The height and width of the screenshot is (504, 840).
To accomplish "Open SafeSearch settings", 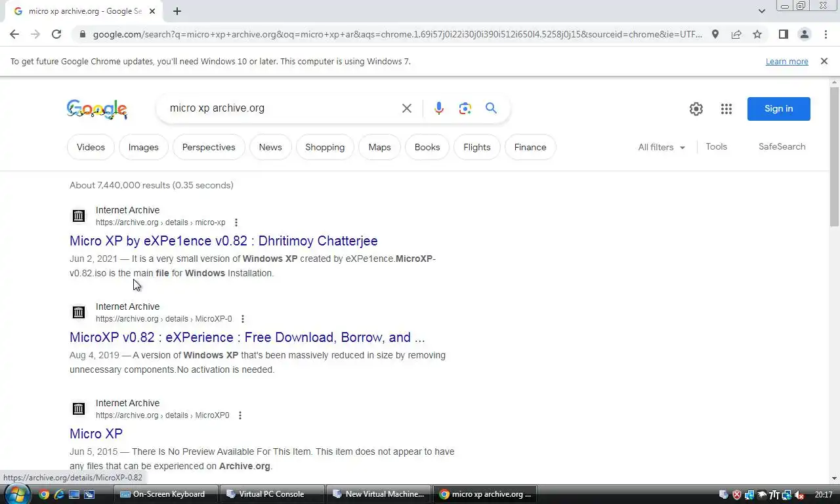I will click(782, 146).
